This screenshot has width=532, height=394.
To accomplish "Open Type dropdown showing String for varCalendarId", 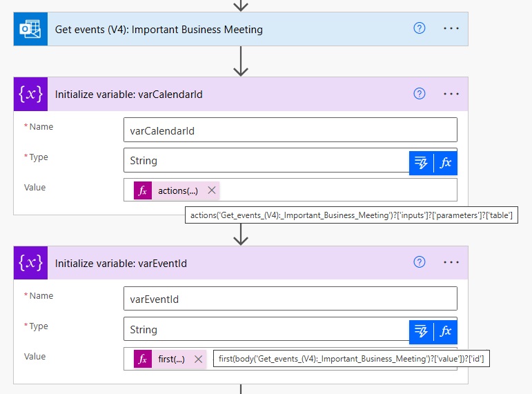I will (266, 160).
